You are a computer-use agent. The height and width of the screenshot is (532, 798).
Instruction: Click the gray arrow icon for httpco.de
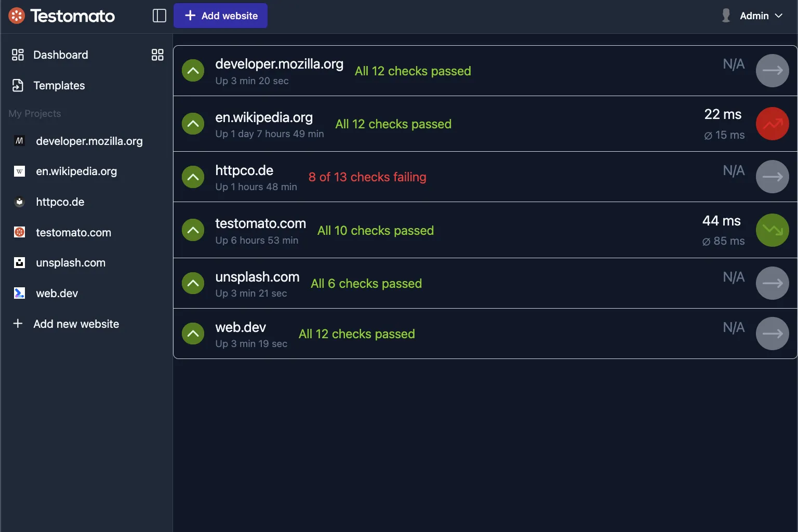[x=772, y=177]
